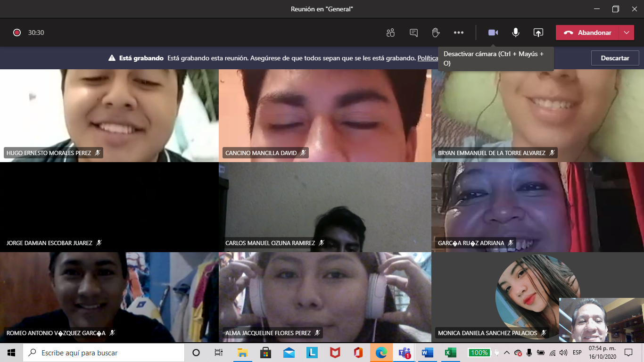Turn off the camera
The image size is (644, 362).
tap(493, 33)
